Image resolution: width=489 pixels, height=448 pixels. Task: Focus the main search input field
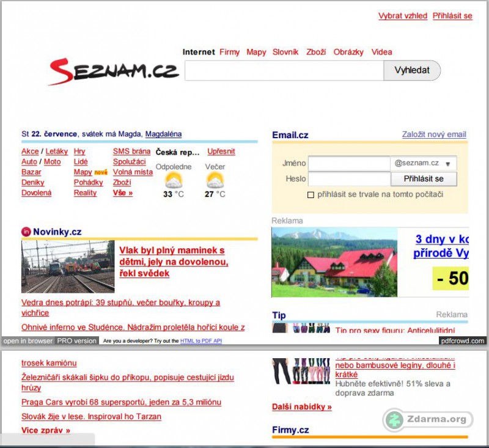point(284,70)
